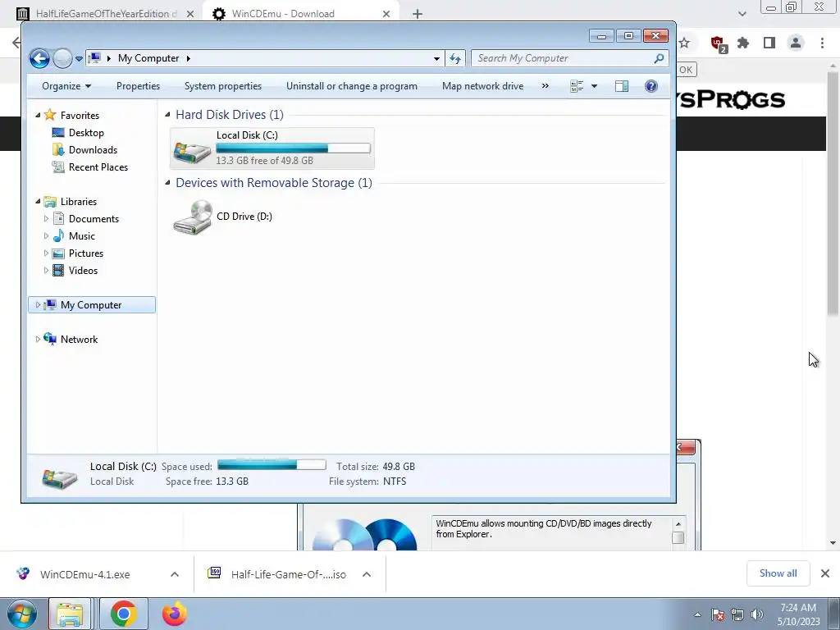Image resolution: width=840 pixels, height=630 pixels.
Task: Select Desktop under Favorites
Action: click(x=86, y=133)
